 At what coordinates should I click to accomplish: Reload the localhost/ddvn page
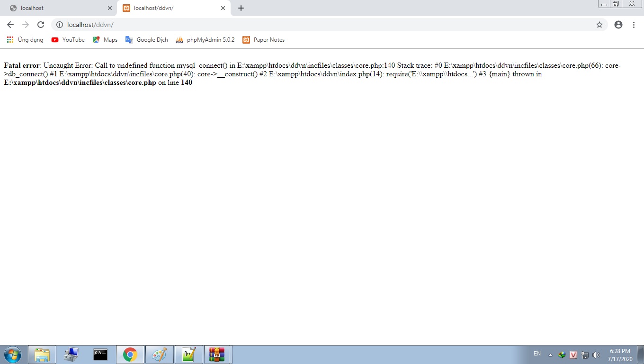(x=41, y=25)
